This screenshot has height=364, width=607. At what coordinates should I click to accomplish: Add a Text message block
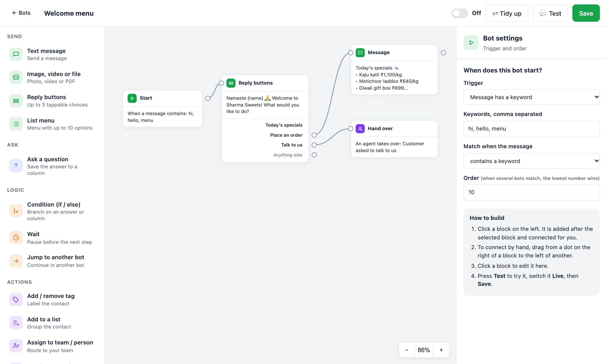pos(52,54)
